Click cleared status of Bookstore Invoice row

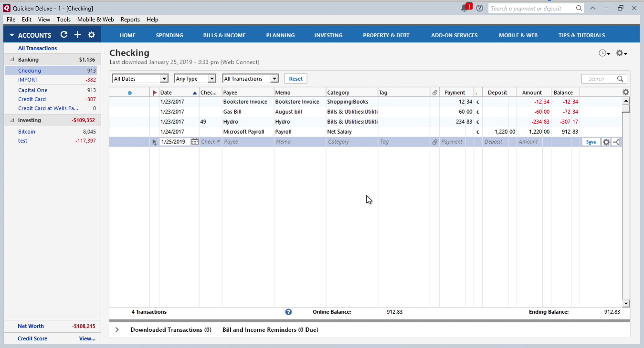[x=478, y=102]
